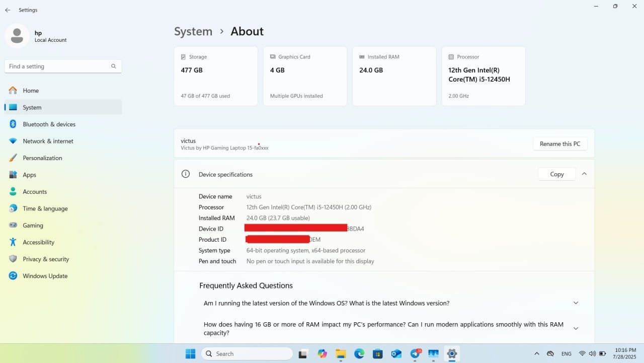644x363 pixels.
Task: Open Outlook from the taskbar
Action: tap(396, 354)
